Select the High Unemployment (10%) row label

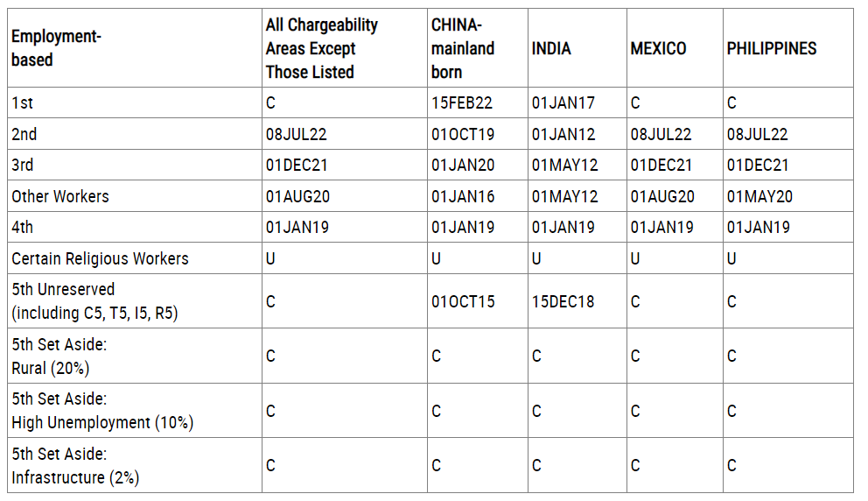click(102, 422)
